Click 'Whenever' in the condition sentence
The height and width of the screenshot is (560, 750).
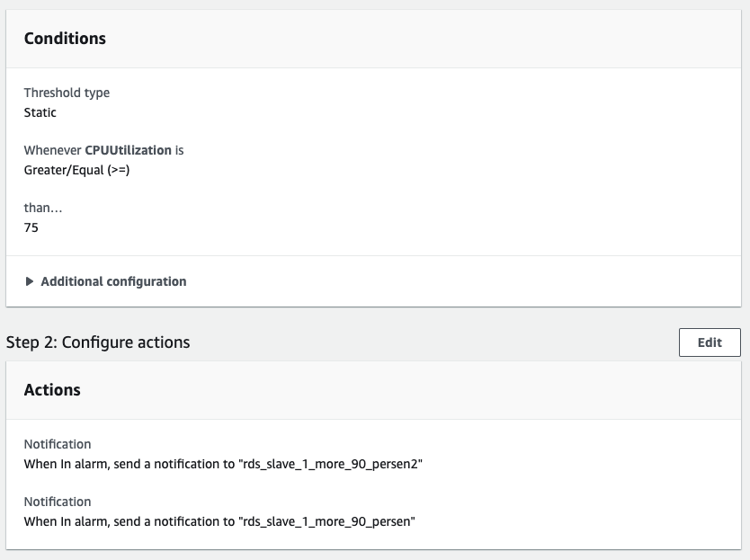pyautogui.click(x=52, y=150)
